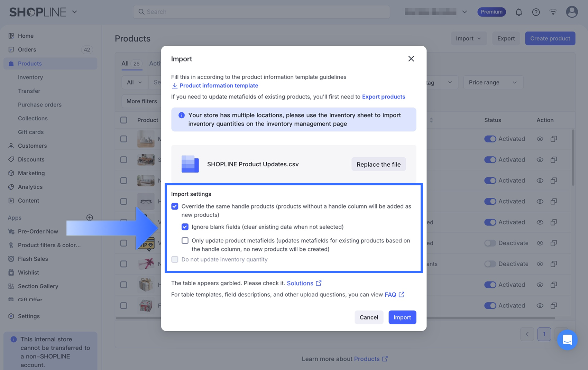
Task: Click the uploaded CSV file icon
Action: [190, 164]
